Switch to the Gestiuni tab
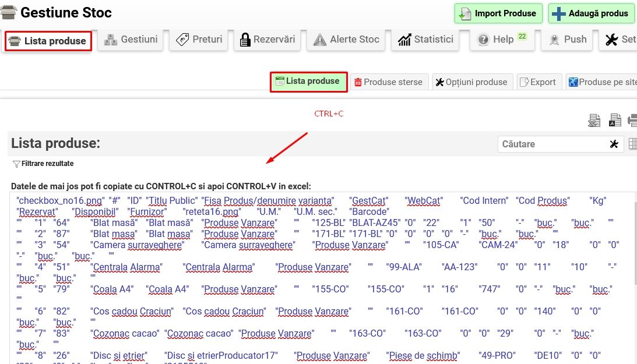Image resolution: width=637 pixels, height=364 pixels. pyautogui.click(x=131, y=40)
